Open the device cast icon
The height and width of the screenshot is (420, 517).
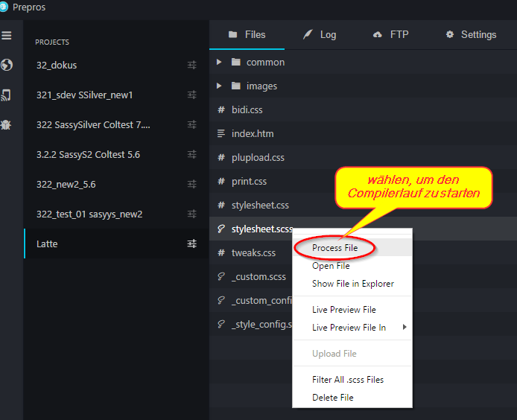7,95
